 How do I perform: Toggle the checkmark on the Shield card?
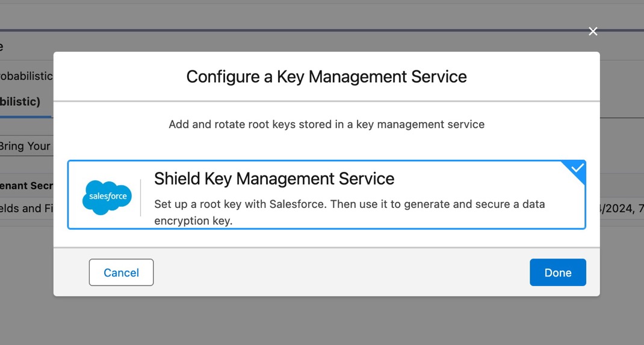point(577,168)
